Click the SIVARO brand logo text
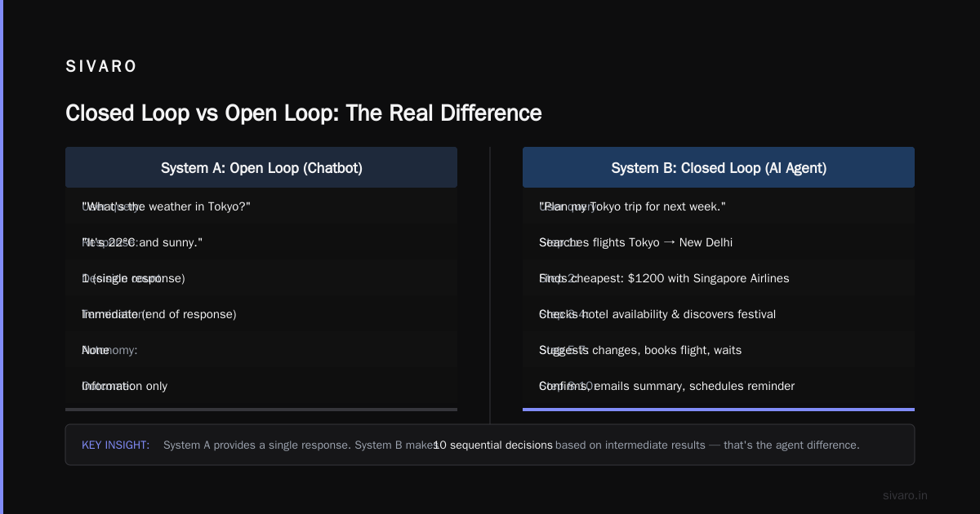Image resolution: width=980 pixels, height=514 pixels. [x=101, y=67]
